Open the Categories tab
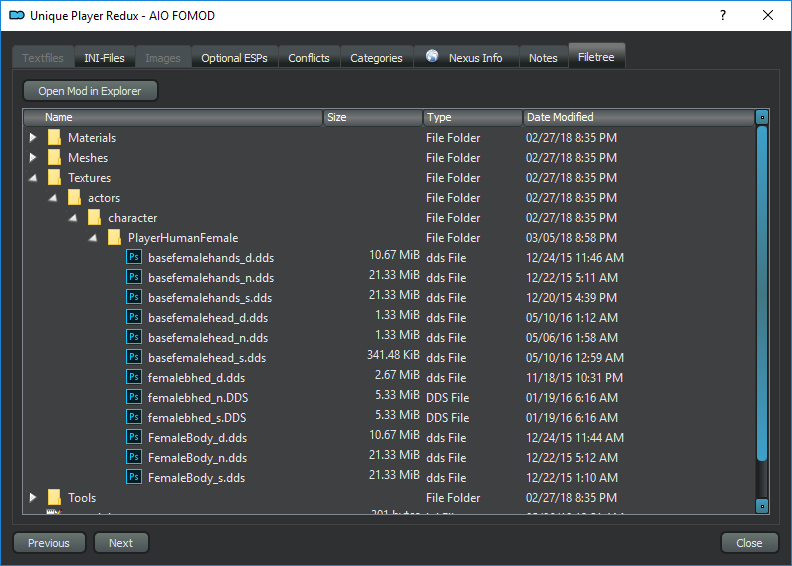Screen dimensions: 792x566 (x=376, y=58)
